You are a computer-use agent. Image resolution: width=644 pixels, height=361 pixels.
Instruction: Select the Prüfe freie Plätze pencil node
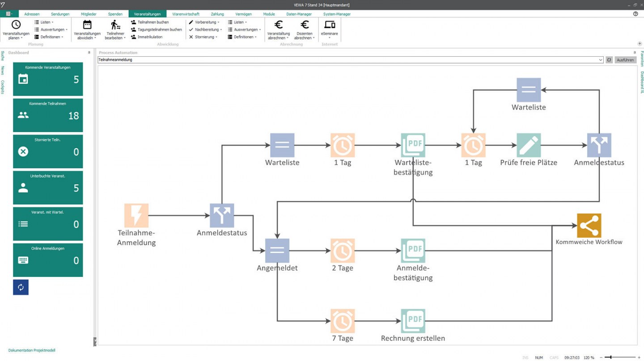529,145
